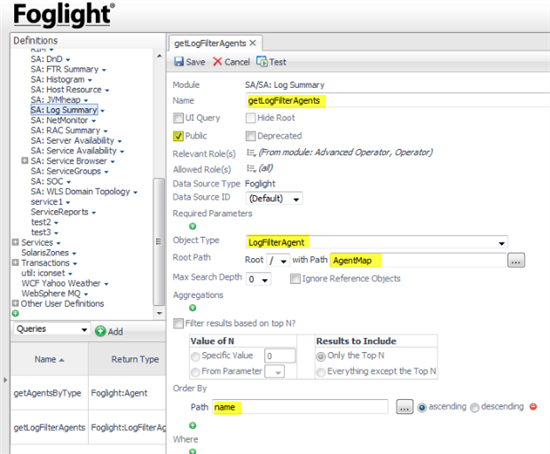The image size is (550, 454).
Task: Add an Order By entry with green plus
Action: [193, 426]
